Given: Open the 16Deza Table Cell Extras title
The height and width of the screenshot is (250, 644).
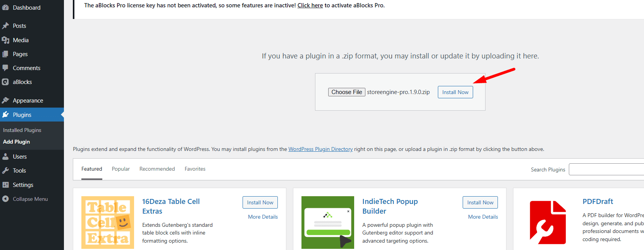Looking at the screenshot, I should point(171,206).
